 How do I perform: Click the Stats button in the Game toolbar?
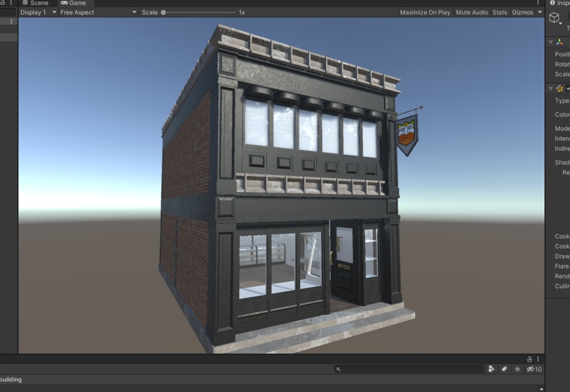coord(499,12)
